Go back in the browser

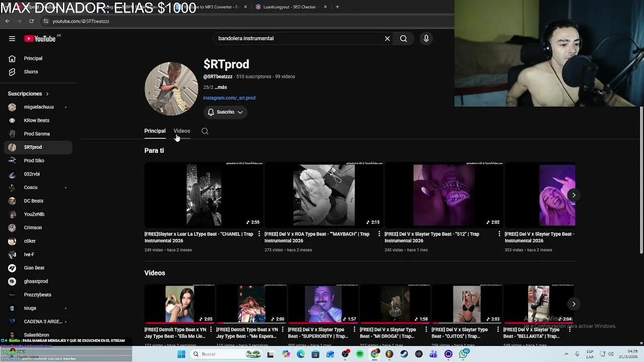8,21
